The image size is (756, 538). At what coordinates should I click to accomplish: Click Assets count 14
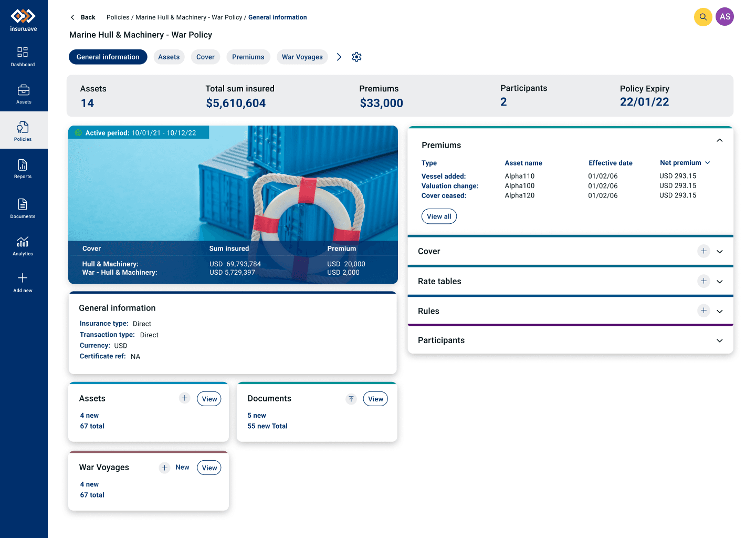click(x=87, y=103)
